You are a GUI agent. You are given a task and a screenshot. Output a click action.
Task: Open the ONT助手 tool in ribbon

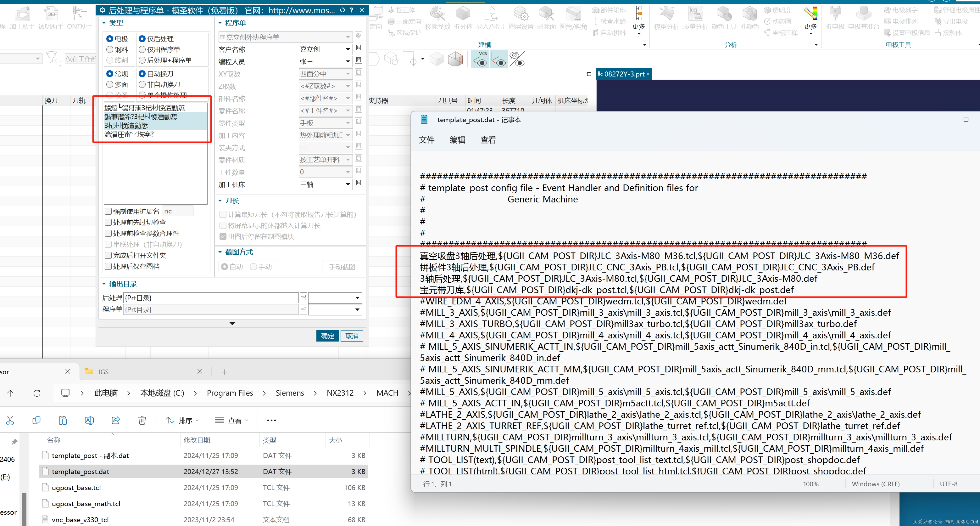tap(80, 18)
